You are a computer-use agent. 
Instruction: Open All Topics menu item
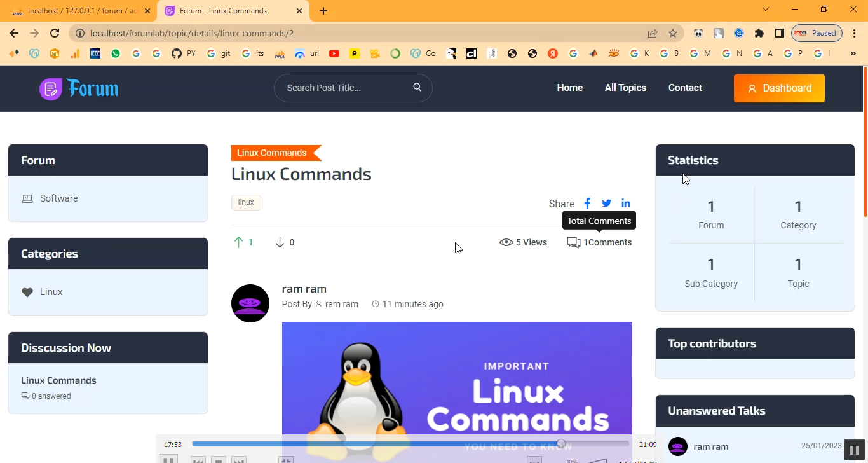coord(625,88)
